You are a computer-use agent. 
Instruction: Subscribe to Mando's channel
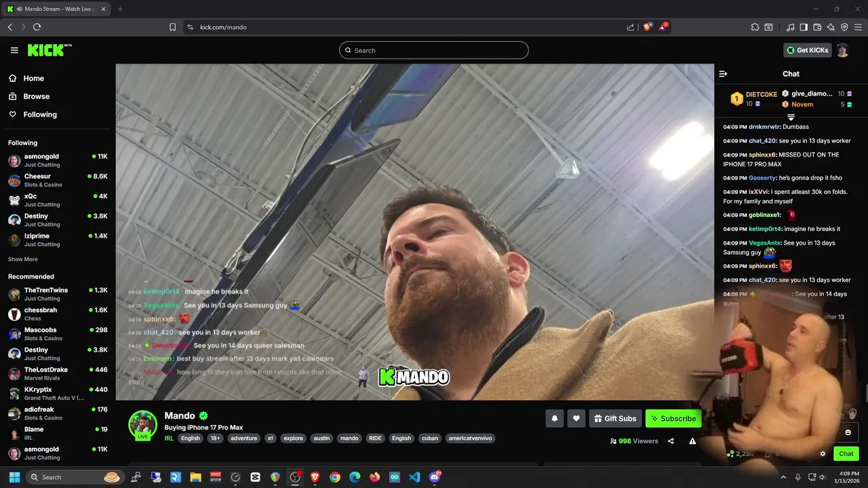[673, 418]
